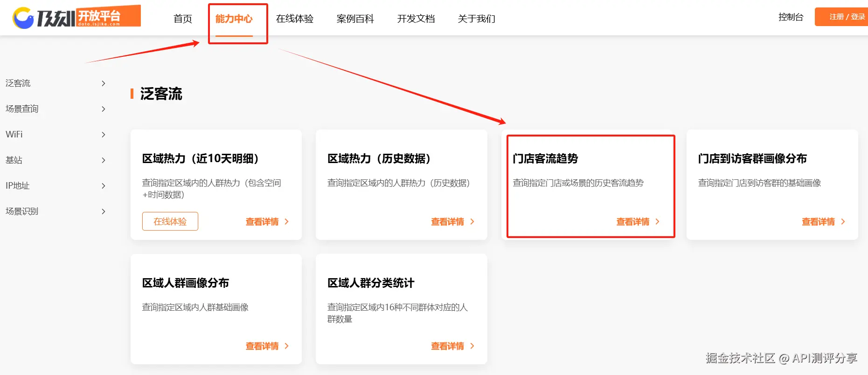The height and width of the screenshot is (375, 868).
Task: Click the 注册 / 登录 button
Action: tap(842, 17)
